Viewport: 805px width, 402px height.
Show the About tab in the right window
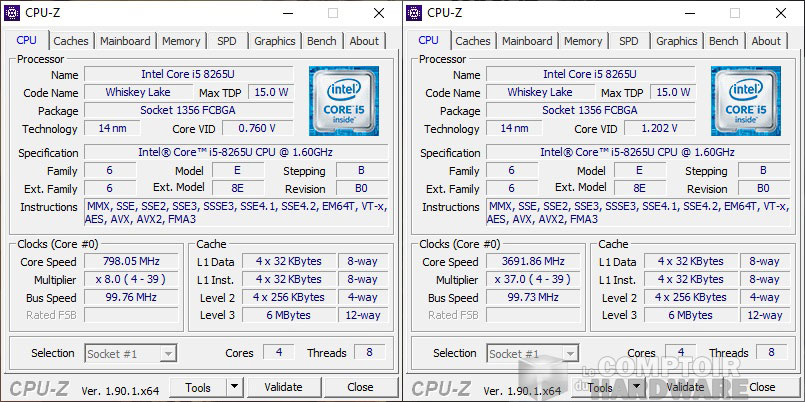[766, 41]
